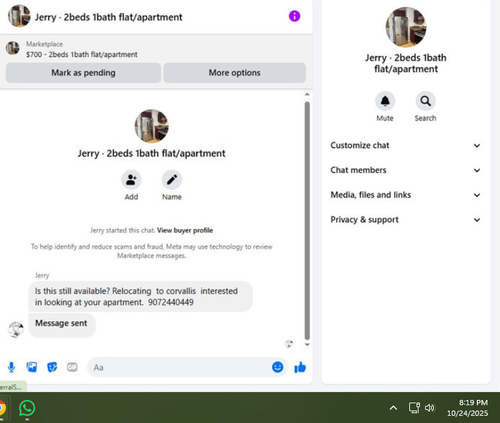
Task: Send a voice clip using microphone icon
Action: [11, 367]
